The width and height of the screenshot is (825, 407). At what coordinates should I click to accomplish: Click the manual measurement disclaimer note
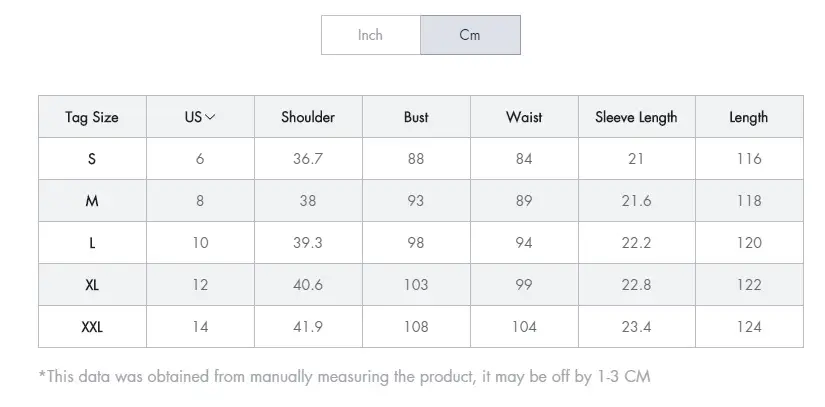[345, 377]
